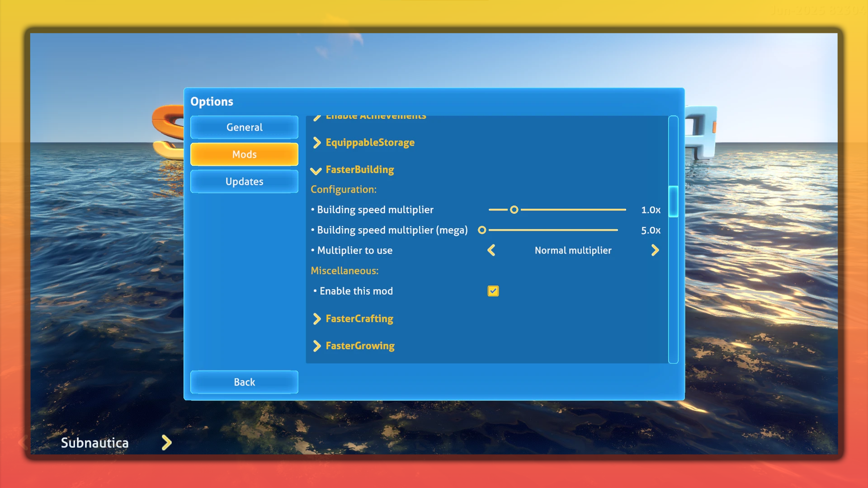Open the General options tab

[x=244, y=127]
